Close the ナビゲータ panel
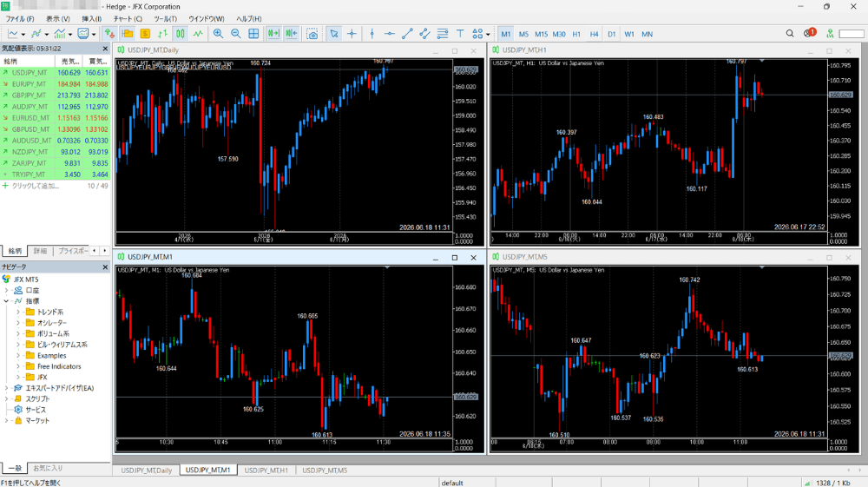The height and width of the screenshot is (487, 868). (105, 267)
